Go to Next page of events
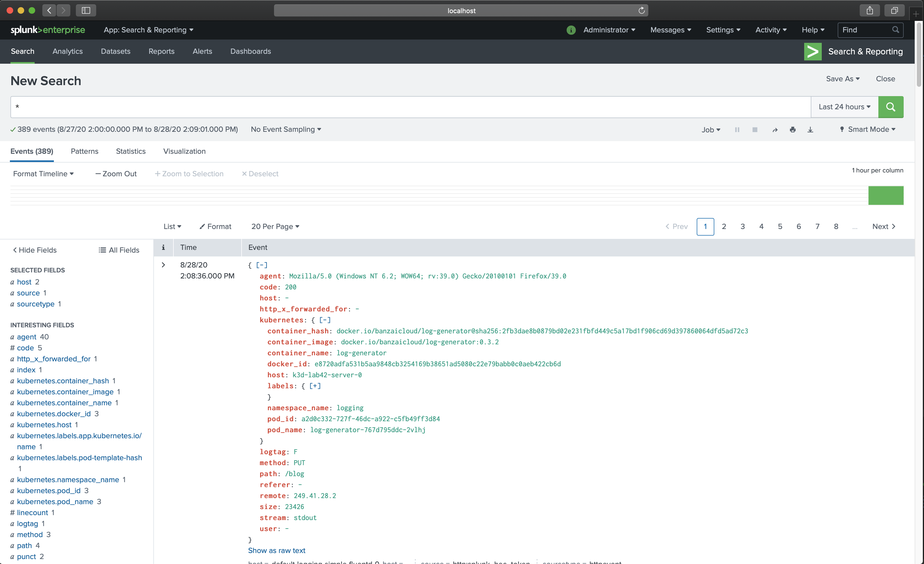Viewport: 924px width, 564px height. [884, 226]
